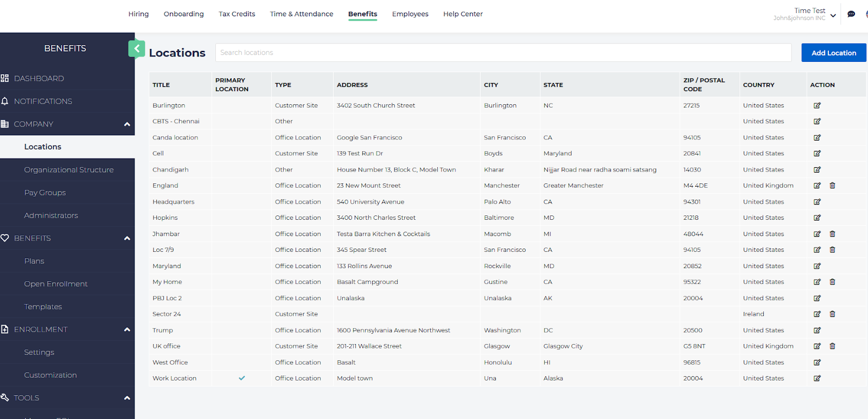The height and width of the screenshot is (419, 868).
Task: Delete the England location with trash icon
Action: point(832,186)
